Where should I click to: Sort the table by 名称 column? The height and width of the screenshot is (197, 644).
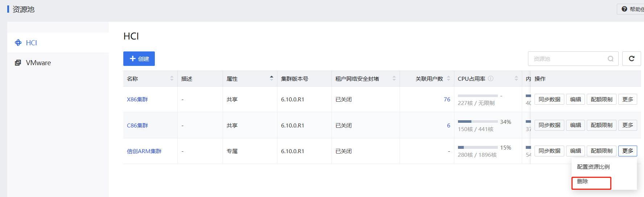pos(172,79)
